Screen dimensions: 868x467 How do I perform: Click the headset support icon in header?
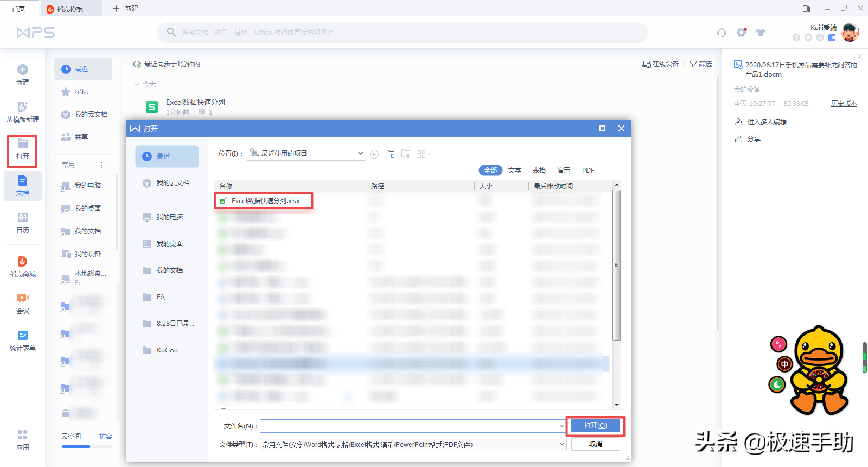(x=721, y=33)
